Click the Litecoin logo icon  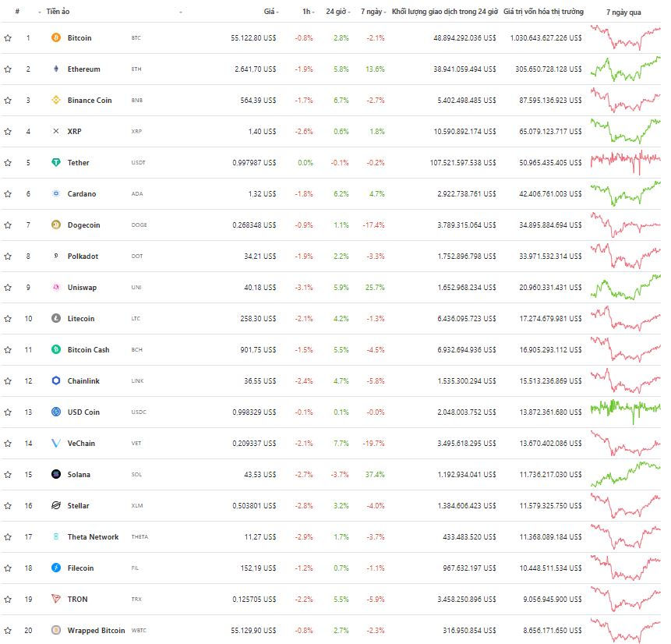pyautogui.click(x=56, y=319)
